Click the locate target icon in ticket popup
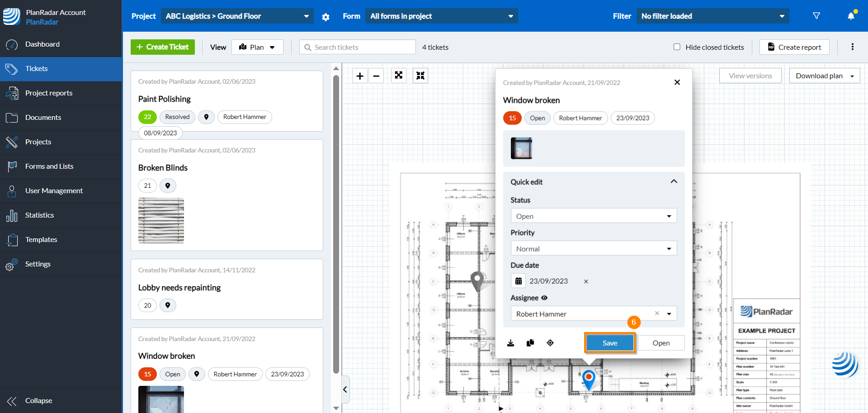The height and width of the screenshot is (413, 868). (x=550, y=343)
